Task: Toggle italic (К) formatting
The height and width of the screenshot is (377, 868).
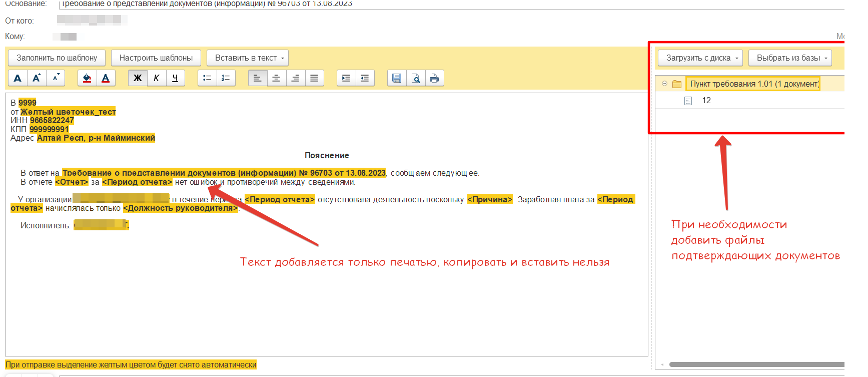Action: (157, 78)
